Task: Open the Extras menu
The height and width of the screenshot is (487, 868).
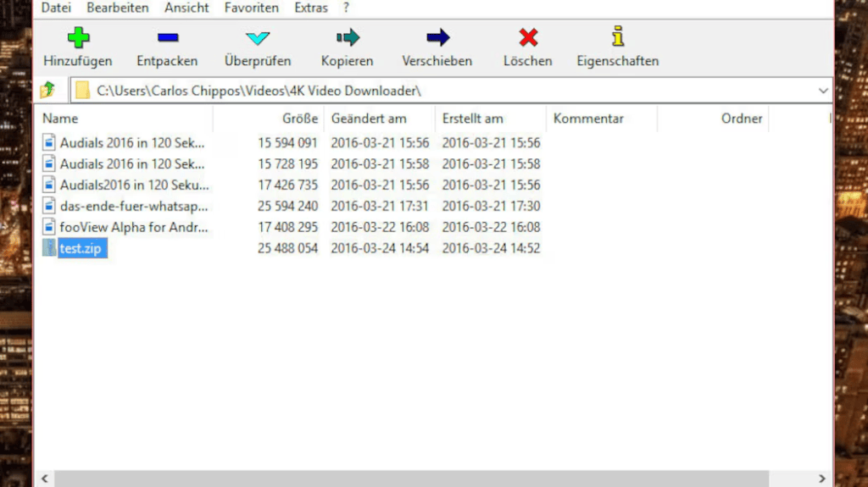Action: [311, 8]
